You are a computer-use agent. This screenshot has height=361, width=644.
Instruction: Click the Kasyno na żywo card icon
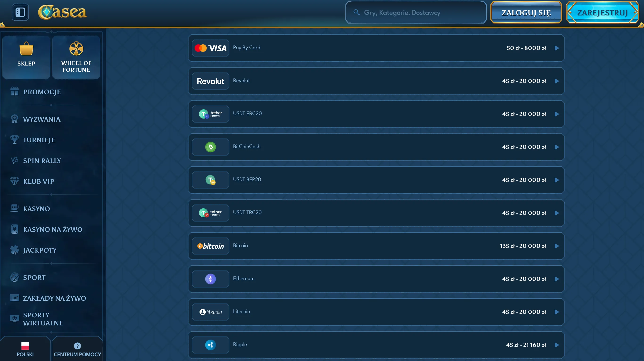[15, 229]
